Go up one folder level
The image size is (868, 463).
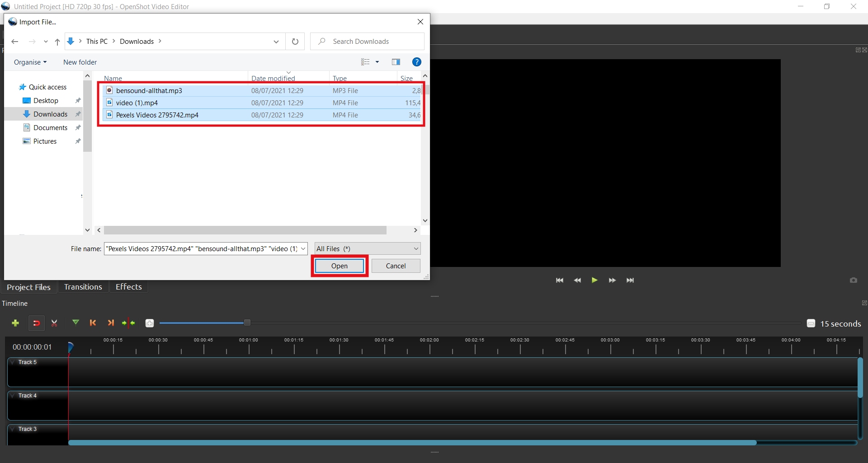coord(57,42)
